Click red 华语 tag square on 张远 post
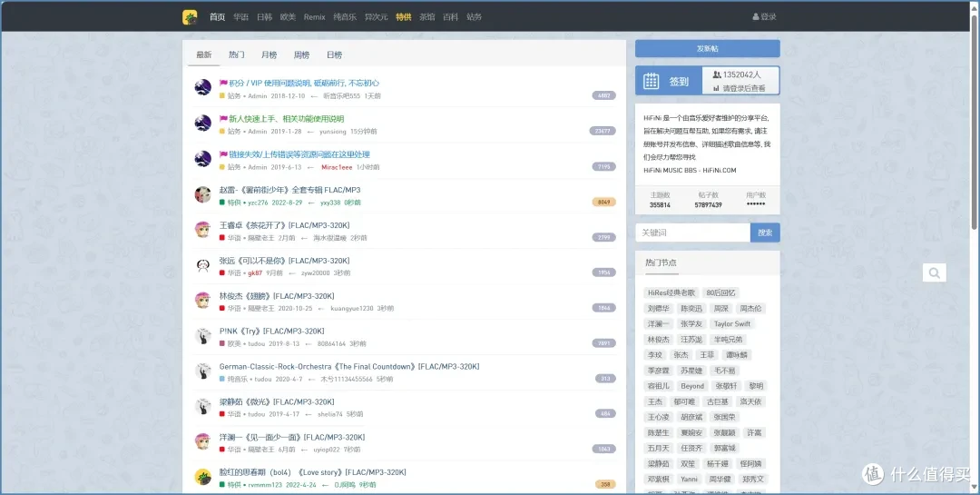The height and width of the screenshot is (495, 980). 222,272
